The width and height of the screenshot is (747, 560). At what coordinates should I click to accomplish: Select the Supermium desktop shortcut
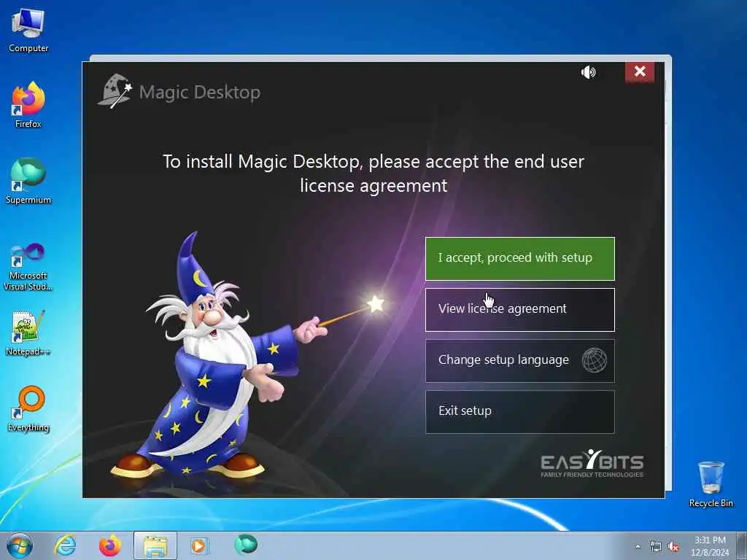(28, 181)
